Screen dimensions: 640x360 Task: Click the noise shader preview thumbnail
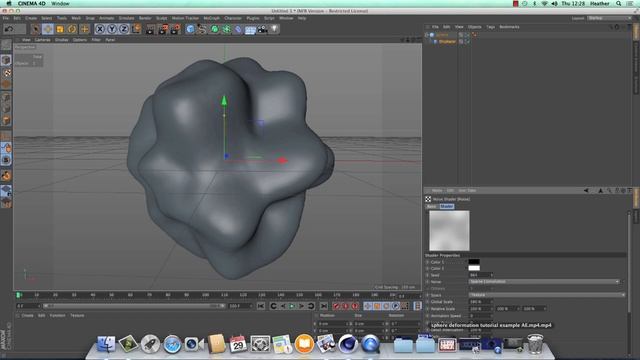tap(449, 231)
